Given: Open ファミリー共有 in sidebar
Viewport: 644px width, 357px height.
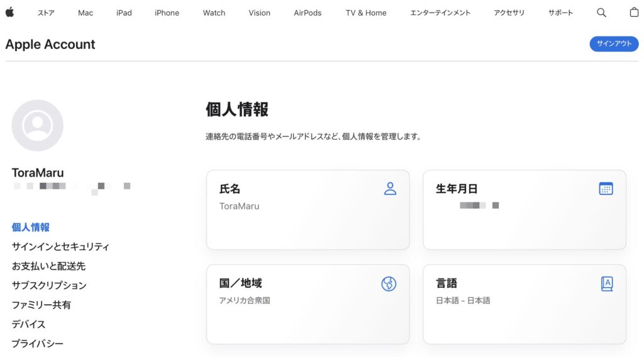Looking at the screenshot, I should tap(42, 305).
